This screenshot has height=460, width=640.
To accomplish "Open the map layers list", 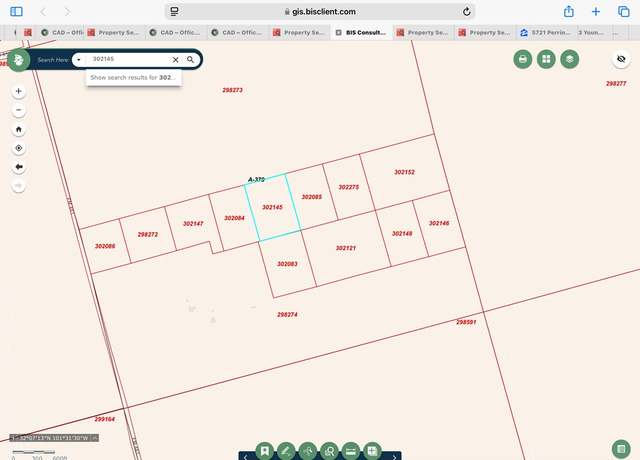I will [569, 60].
